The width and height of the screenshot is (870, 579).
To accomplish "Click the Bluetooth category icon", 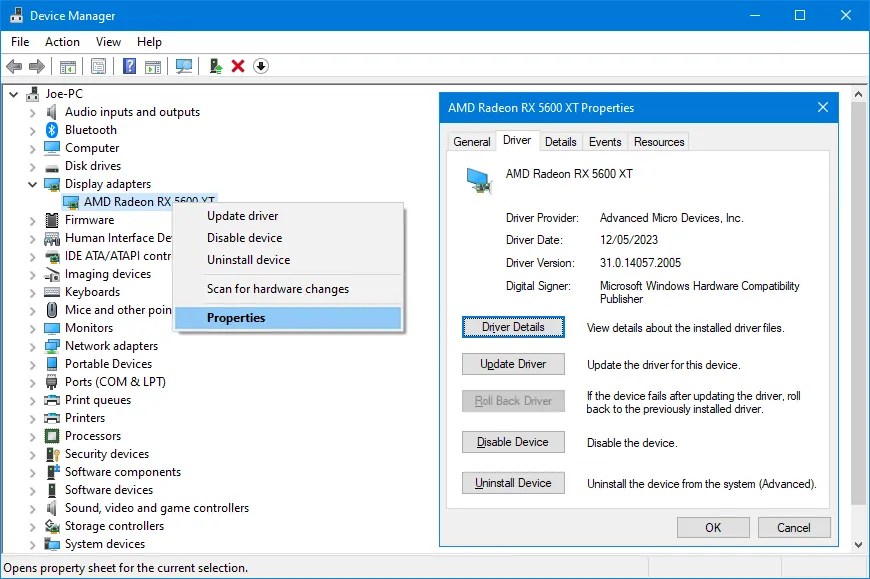I will tap(52, 130).
